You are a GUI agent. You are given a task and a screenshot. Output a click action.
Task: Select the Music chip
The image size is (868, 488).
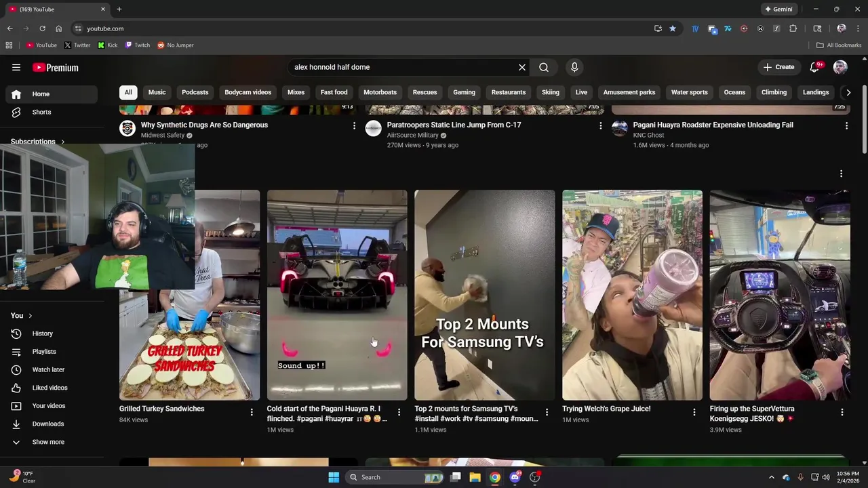(x=157, y=92)
